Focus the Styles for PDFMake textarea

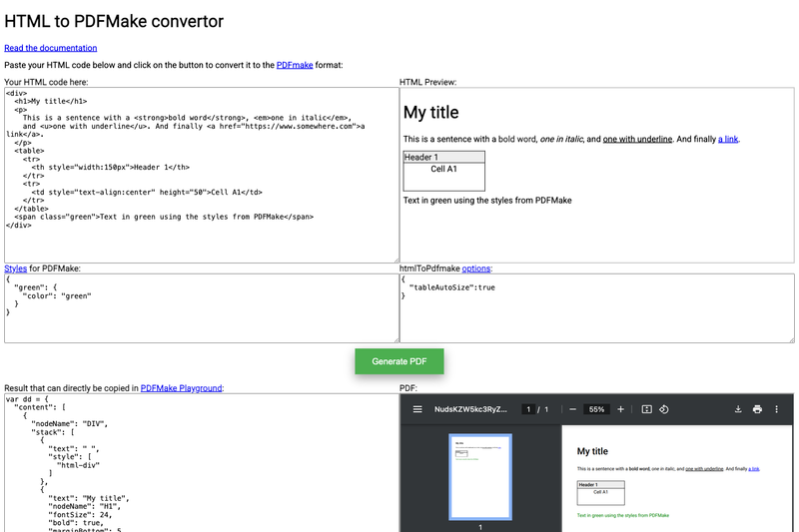[202, 308]
